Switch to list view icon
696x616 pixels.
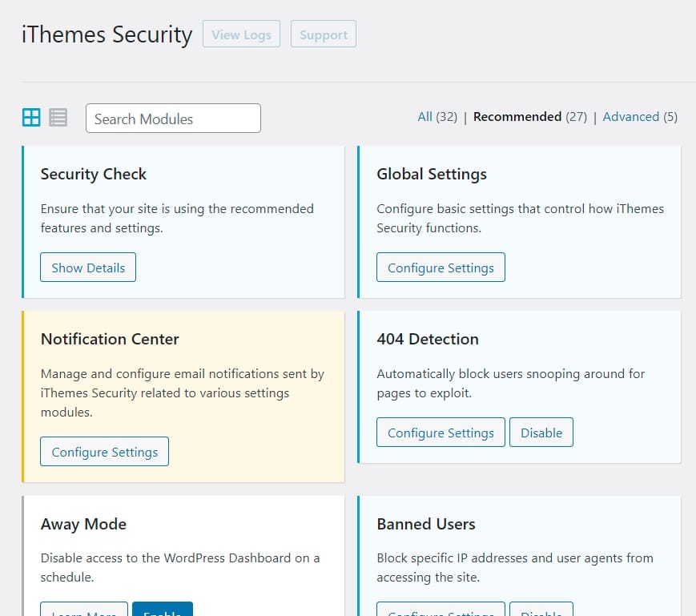pyautogui.click(x=58, y=118)
